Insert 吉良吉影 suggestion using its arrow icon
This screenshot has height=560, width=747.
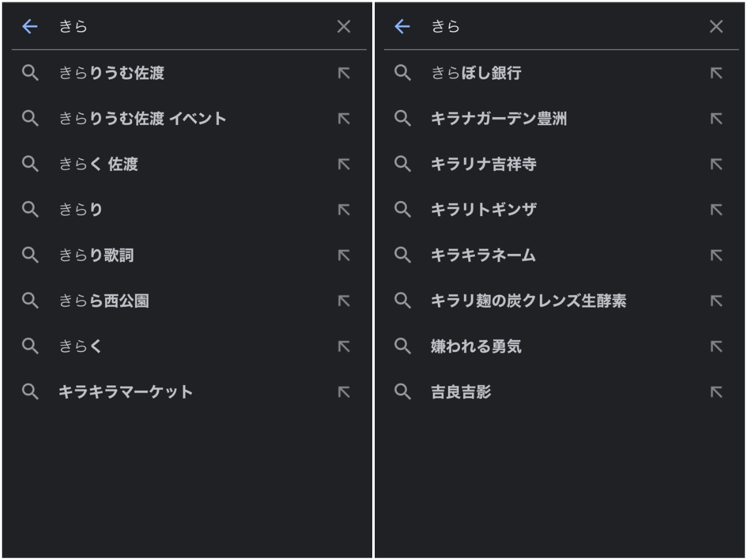(x=716, y=392)
